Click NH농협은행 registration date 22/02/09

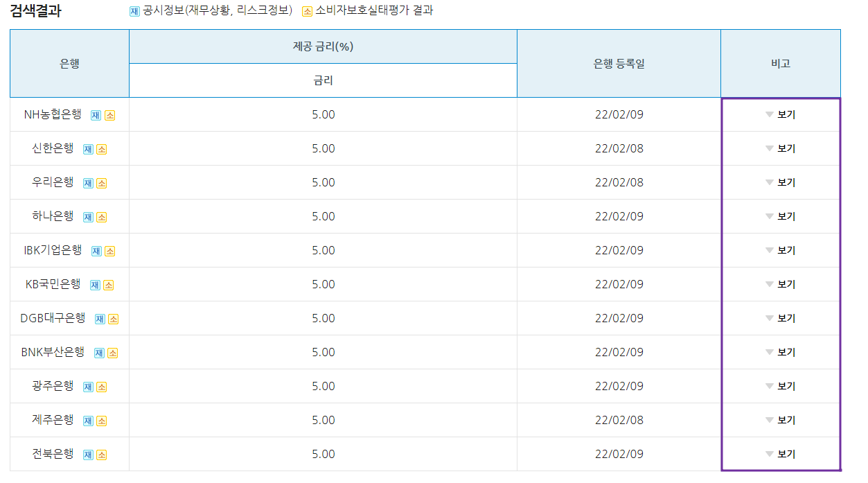pos(619,114)
